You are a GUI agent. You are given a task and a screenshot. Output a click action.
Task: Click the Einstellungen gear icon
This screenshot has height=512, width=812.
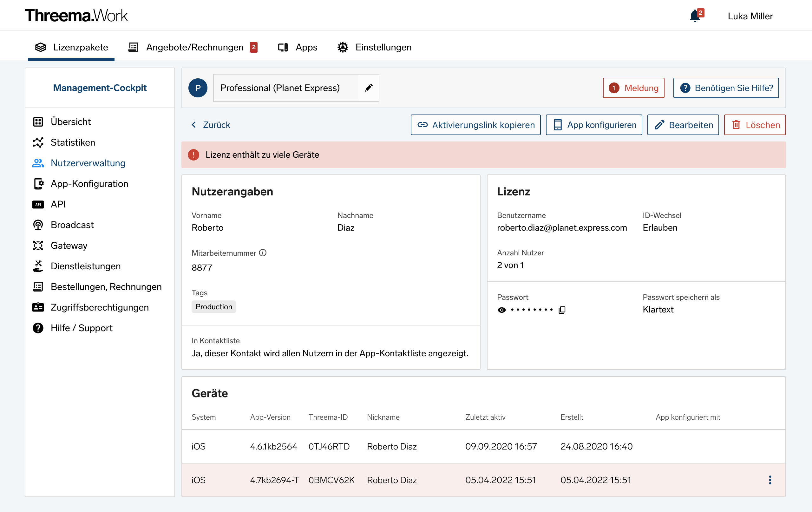pyautogui.click(x=343, y=47)
